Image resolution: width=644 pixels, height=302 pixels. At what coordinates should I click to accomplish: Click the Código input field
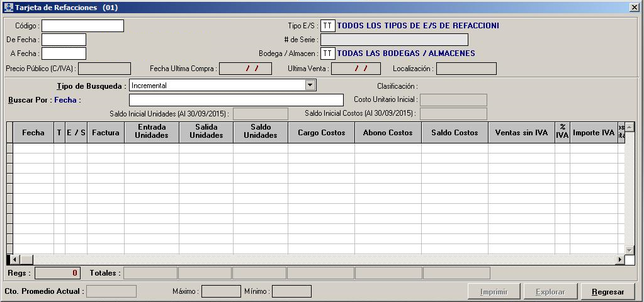pyautogui.click(x=82, y=26)
